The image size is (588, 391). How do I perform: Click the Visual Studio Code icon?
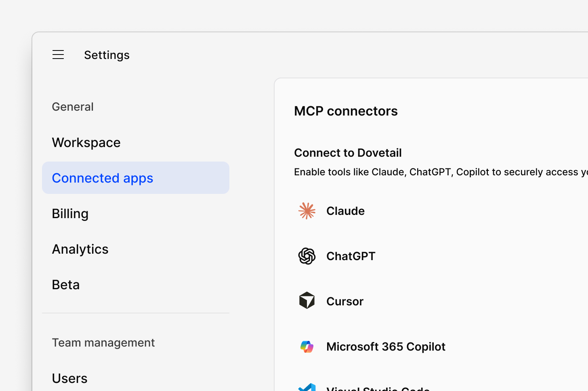tap(307, 387)
